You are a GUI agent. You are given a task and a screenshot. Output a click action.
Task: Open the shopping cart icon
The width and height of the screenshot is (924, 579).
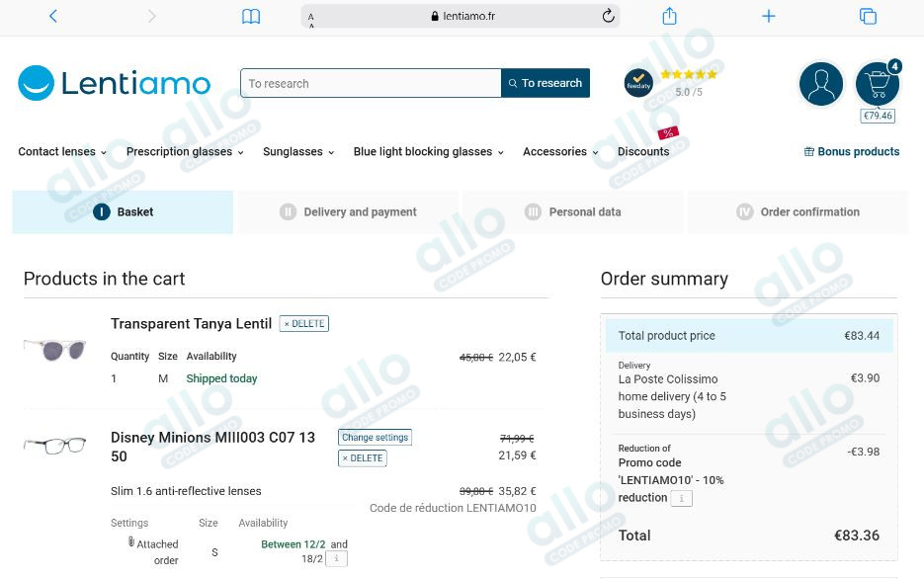[x=876, y=84]
